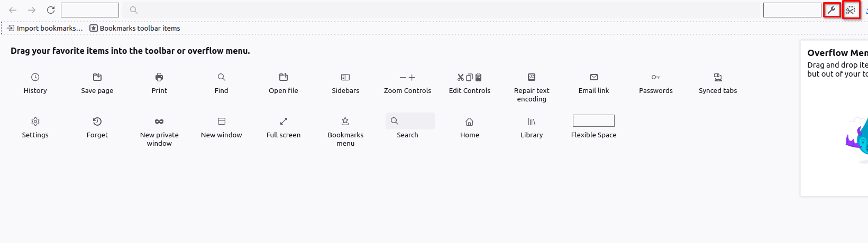Select the Save page icon
The image size is (868, 243).
[97, 77]
